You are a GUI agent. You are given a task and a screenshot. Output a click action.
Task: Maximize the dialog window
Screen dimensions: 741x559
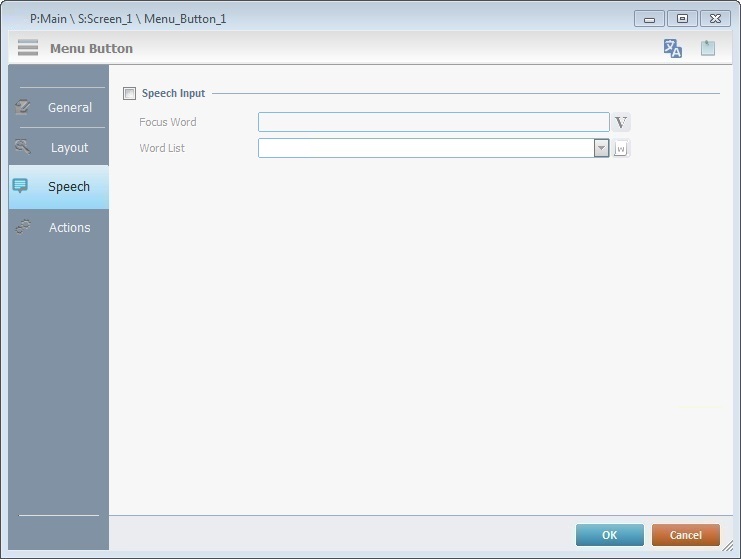682,19
